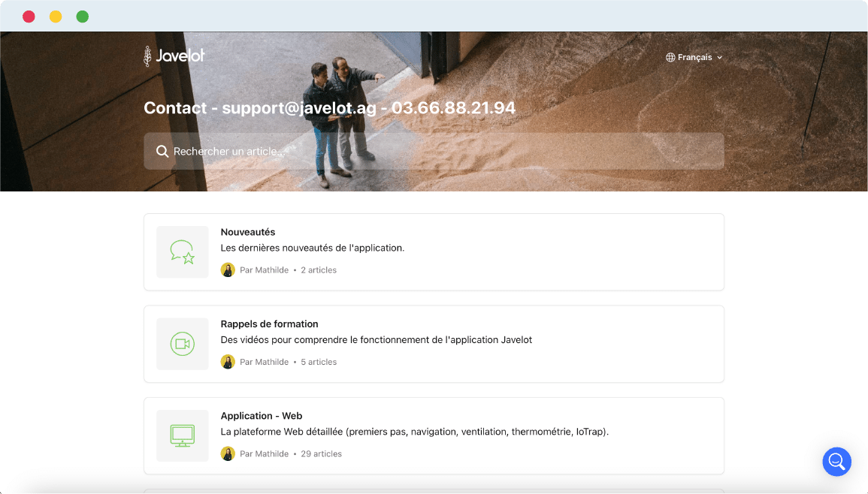The width and height of the screenshot is (868, 494).
Task: Open the Application - Web collection
Action: (262, 415)
